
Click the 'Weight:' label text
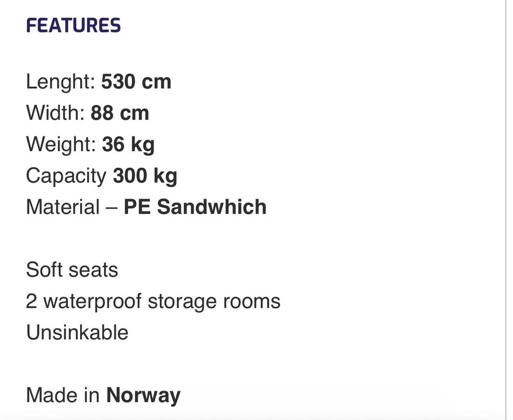[60, 144]
